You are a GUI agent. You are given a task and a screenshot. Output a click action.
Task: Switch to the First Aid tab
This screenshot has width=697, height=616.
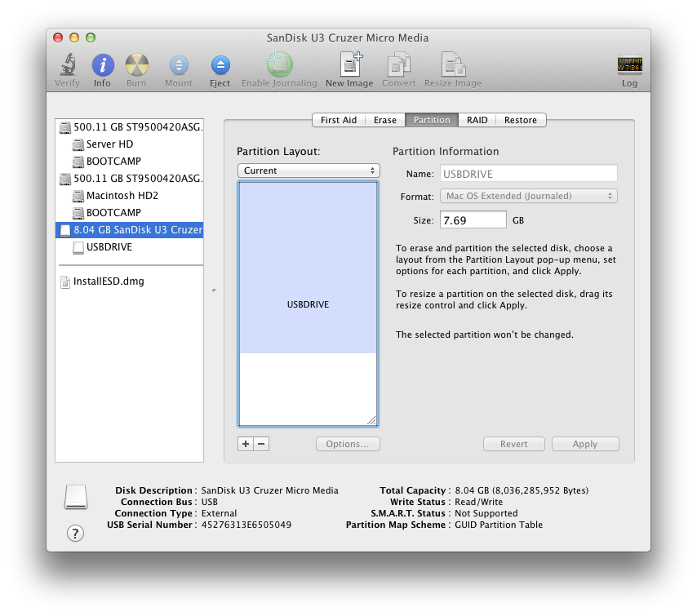[x=338, y=120]
